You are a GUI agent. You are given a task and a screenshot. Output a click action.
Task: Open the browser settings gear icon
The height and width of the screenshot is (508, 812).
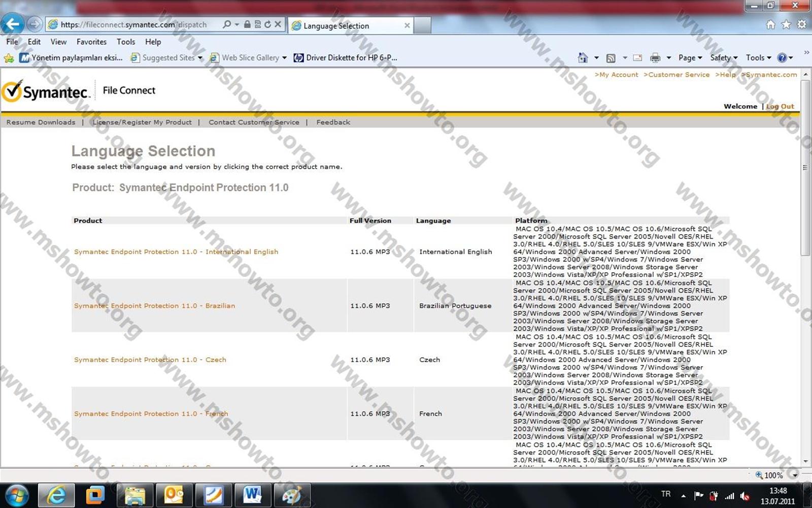pyautogui.click(x=802, y=24)
